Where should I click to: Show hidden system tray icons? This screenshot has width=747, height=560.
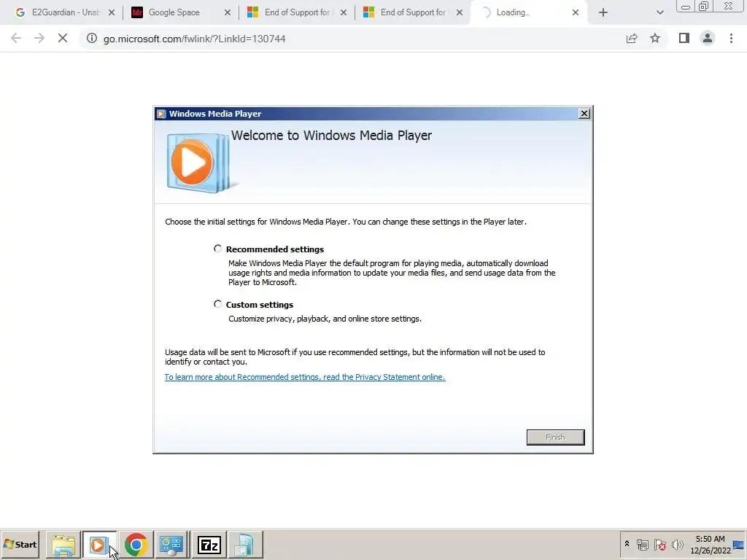(x=627, y=544)
